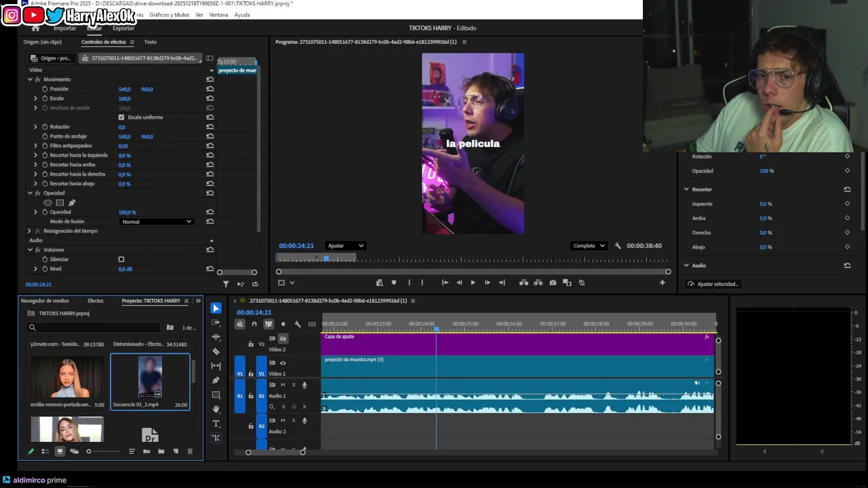Create 4-point rectangle mask under Opacidad
The image size is (868, 488).
[x=60, y=203]
